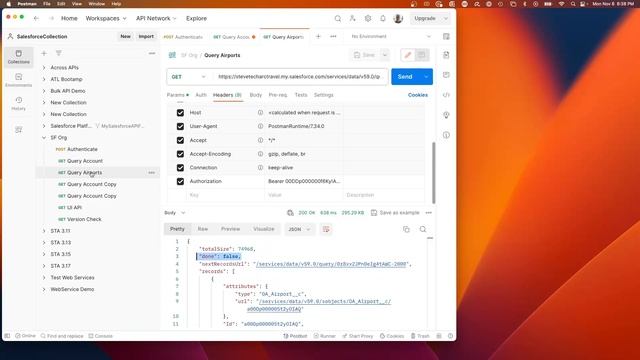Viewport: 640px width, 360px height.
Task: Switch to the Params tab
Action: click(178, 95)
